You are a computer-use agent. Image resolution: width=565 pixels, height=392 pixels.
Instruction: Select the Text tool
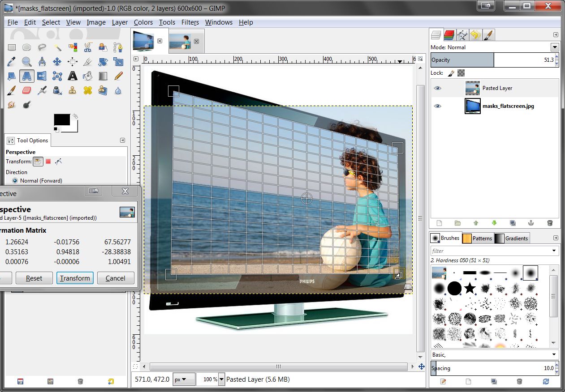[73, 76]
